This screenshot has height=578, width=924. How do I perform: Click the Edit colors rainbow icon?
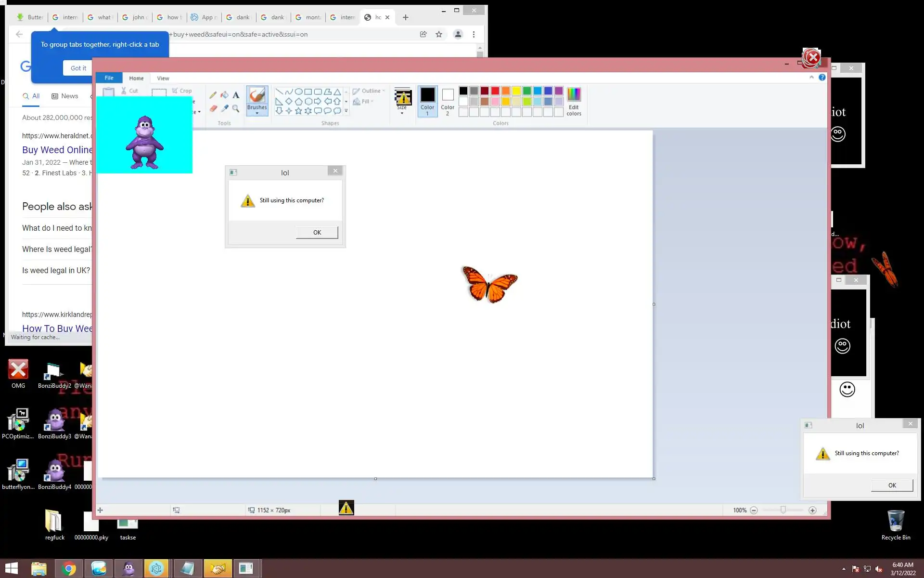pyautogui.click(x=574, y=94)
